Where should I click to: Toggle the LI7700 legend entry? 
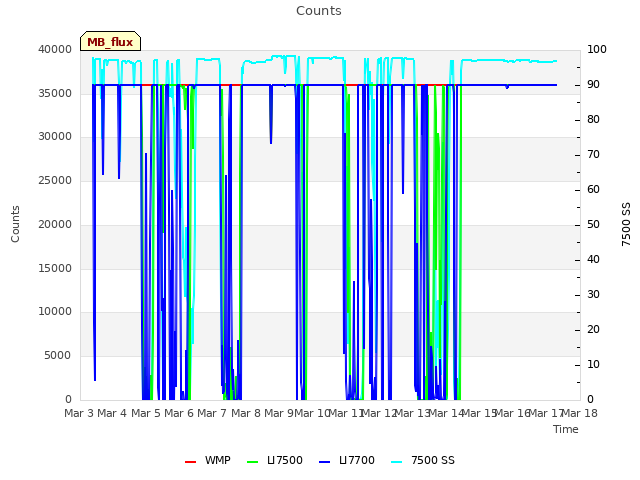[347, 460]
